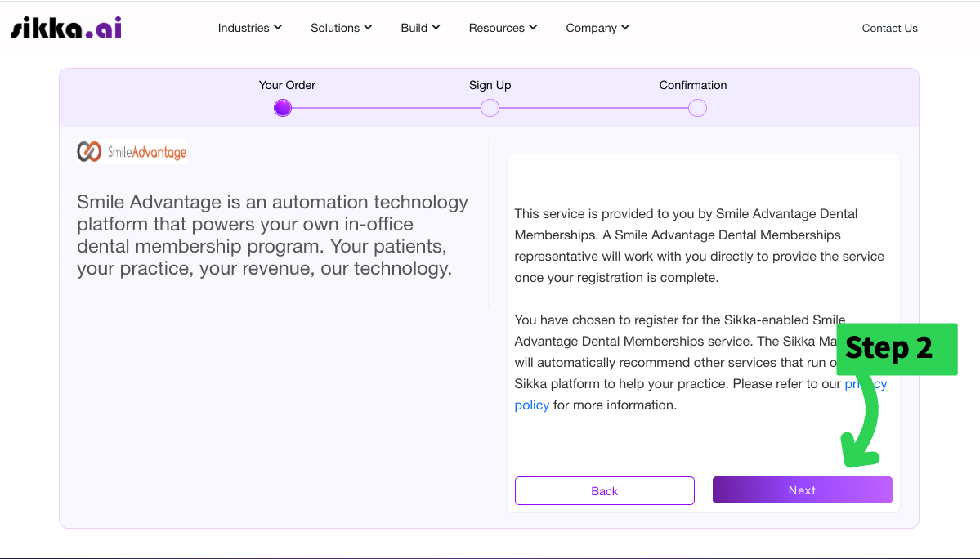Click the Smile Advantage automation platform description
The image size is (980, 559).
(x=272, y=235)
